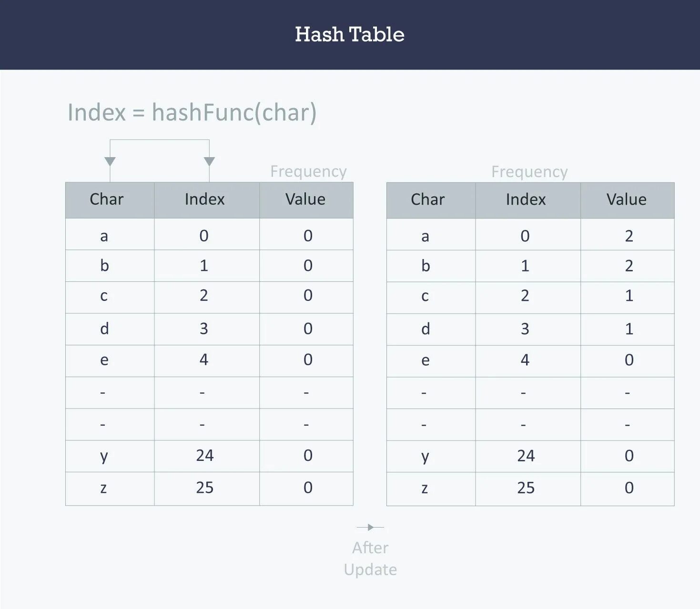Click the arrowhead pointing at the Char column
700x609 pixels.
click(x=110, y=161)
